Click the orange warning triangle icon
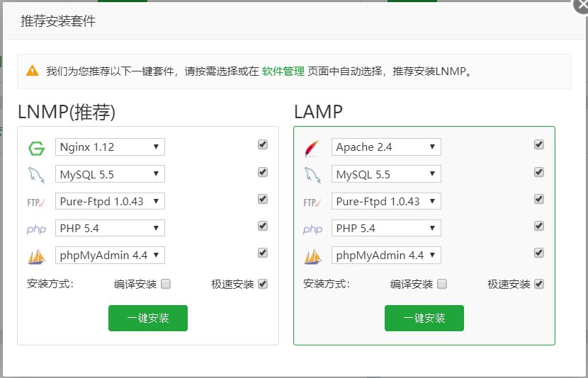 [33, 70]
